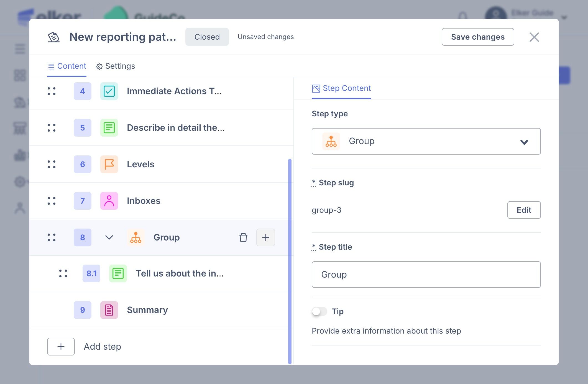The height and width of the screenshot is (384, 588).
Task: Click the dropdown arrow in Step type
Action: tap(524, 142)
